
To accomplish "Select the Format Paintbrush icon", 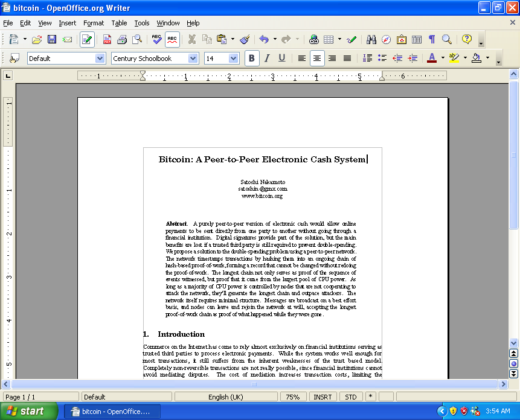I will 245,39.
